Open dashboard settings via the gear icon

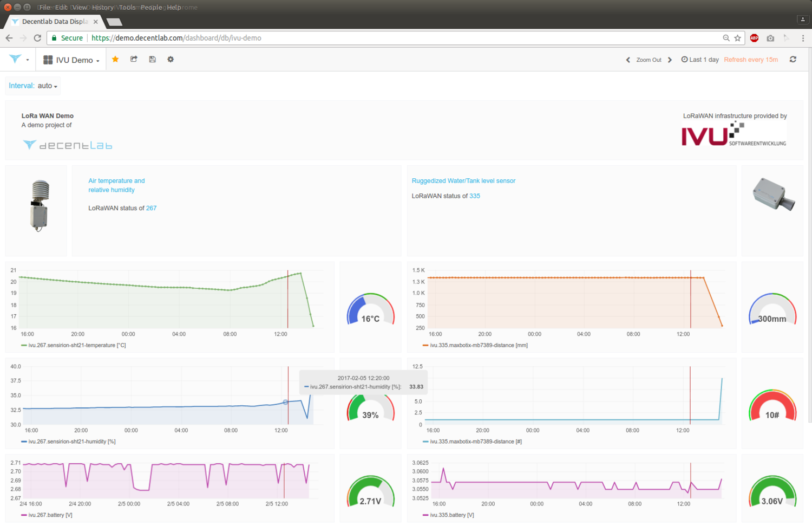[171, 59]
